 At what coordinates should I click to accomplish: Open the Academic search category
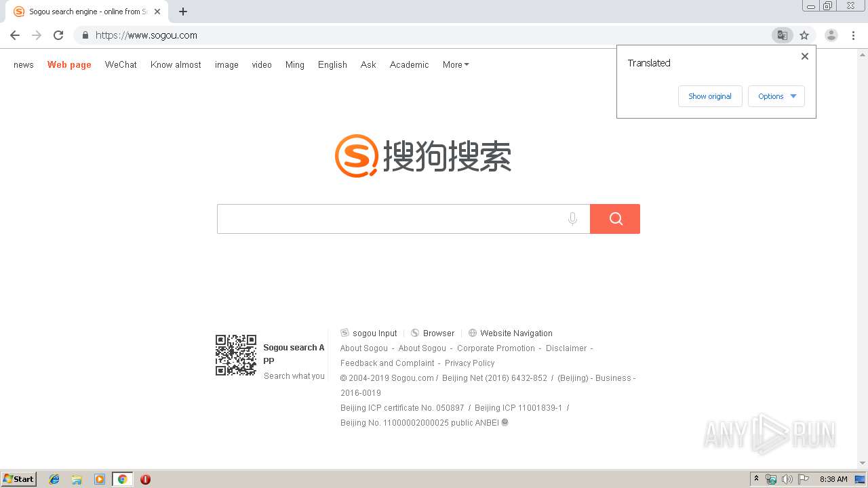coord(409,65)
